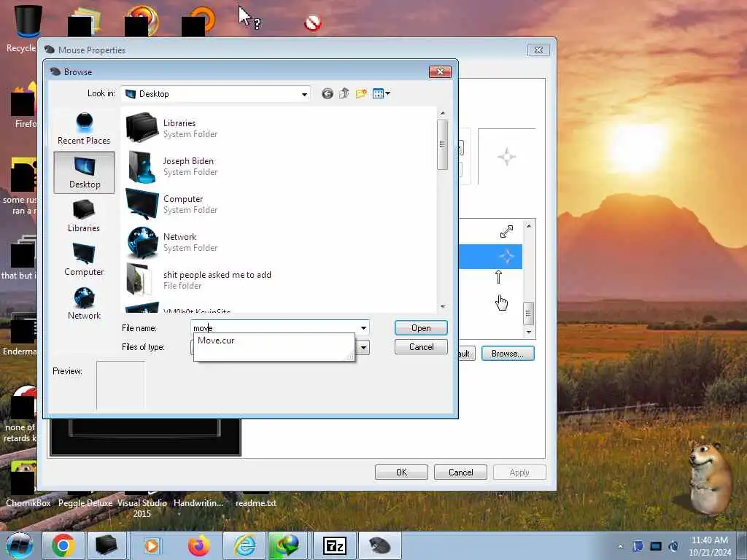Open the File name dropdown arrow
This screenshot has width=747, height=560.
coord(363,327)
